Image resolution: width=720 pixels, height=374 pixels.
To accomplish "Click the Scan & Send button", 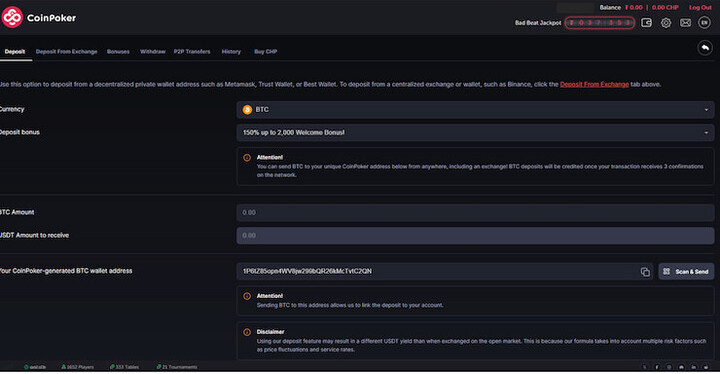I will pos(686,272).
